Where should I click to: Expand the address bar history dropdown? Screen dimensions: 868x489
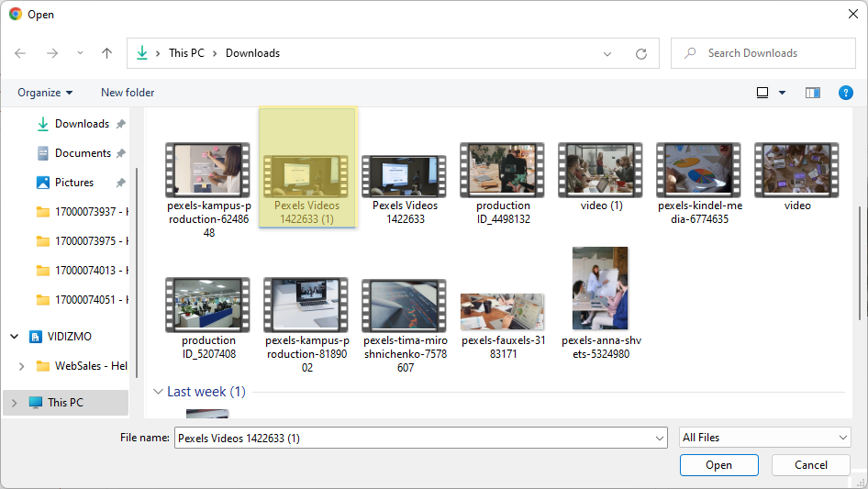point(607,53)
